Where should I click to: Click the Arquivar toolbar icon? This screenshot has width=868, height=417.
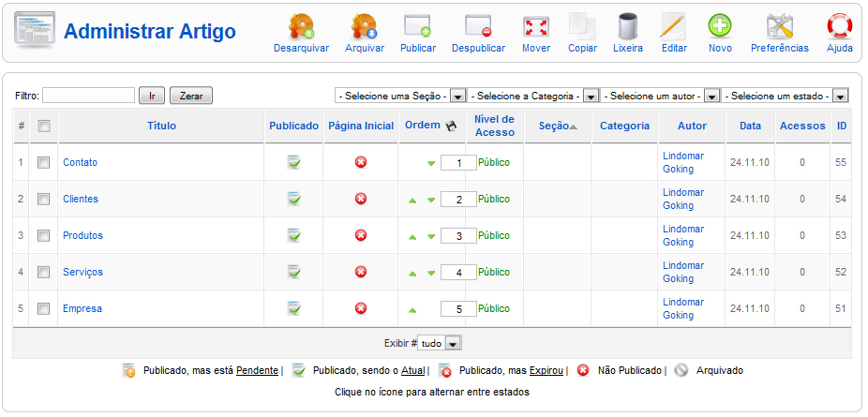365,26
